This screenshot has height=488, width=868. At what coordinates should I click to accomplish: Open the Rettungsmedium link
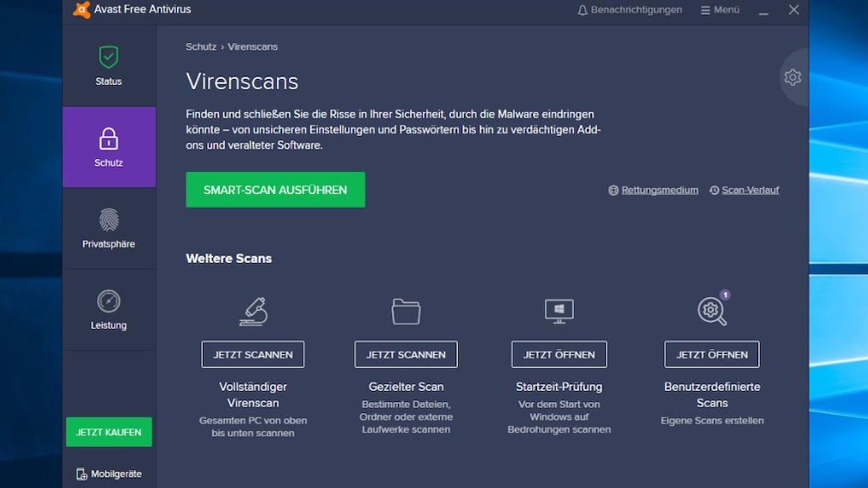[653, 191]
